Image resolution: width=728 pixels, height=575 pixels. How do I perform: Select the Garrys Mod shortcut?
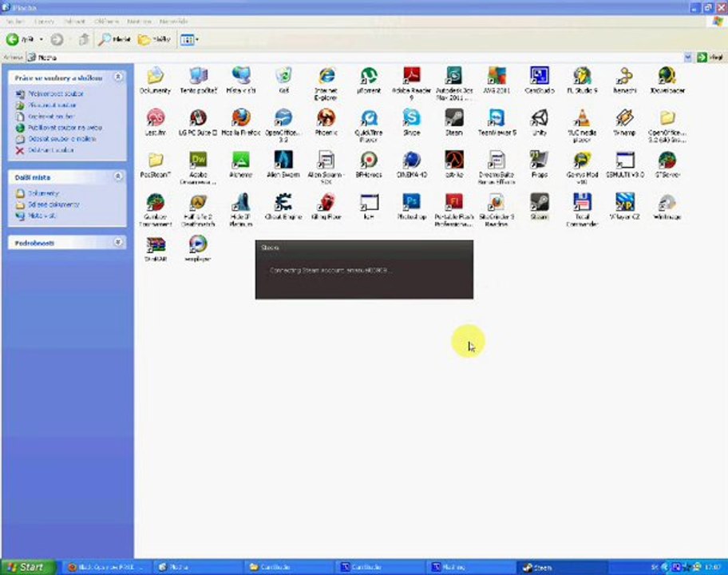[x=582, y=169]
